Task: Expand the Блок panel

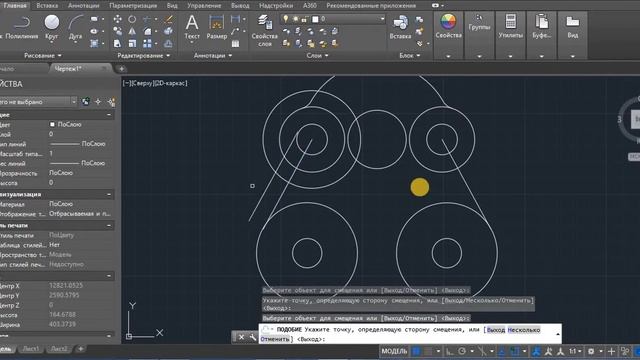Action: point(409,56)
